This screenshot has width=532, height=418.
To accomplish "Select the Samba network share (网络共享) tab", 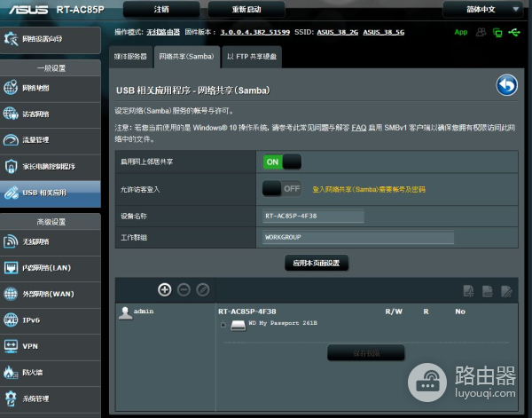I will [x=187, y=57].
